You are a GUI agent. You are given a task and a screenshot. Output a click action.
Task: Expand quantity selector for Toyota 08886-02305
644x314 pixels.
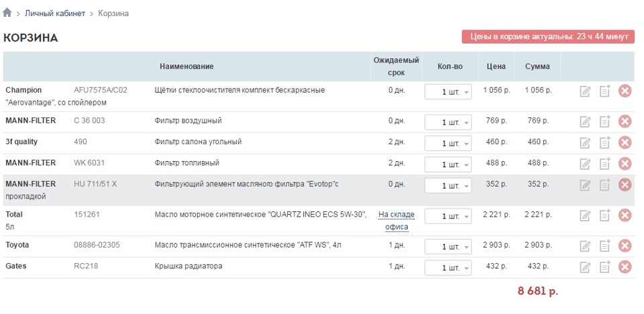[448, 247]
